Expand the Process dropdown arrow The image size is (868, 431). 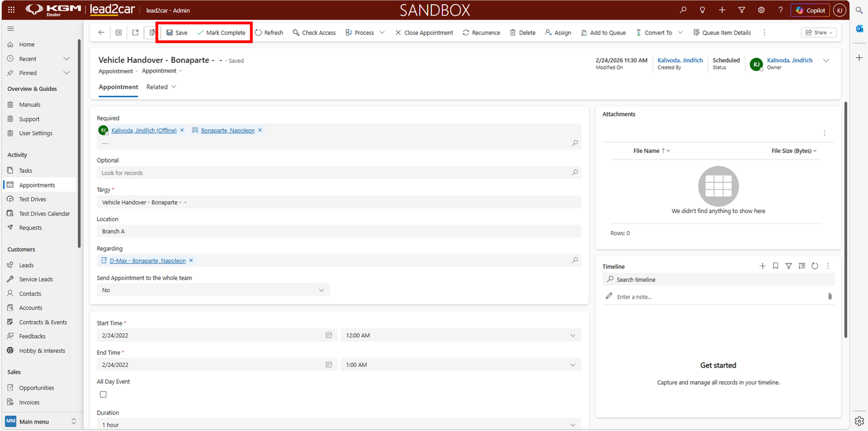pos(382,33)
